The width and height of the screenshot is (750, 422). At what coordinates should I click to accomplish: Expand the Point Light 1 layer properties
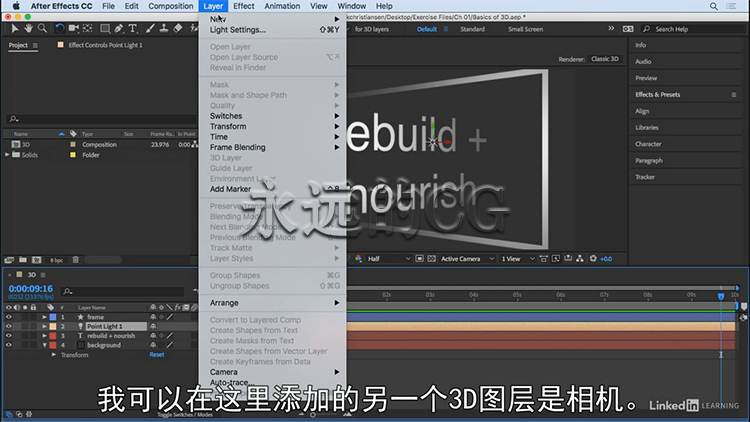click(x=44, y=326)
